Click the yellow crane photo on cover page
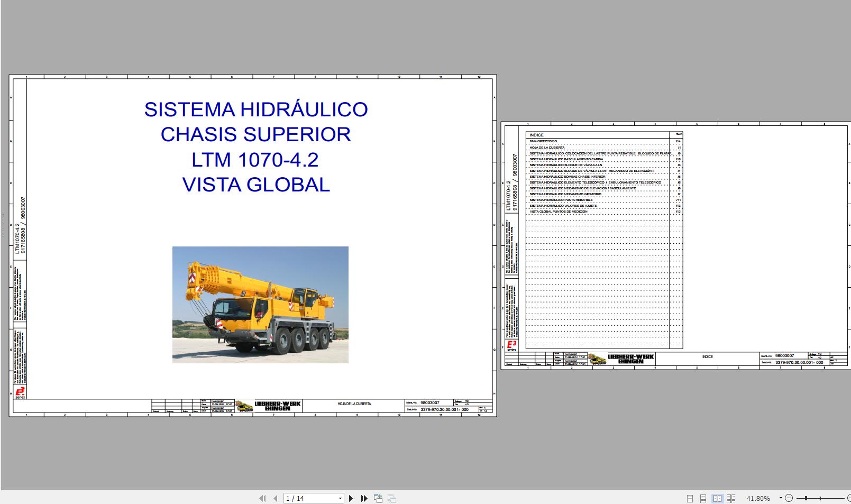 pos(261,305)
